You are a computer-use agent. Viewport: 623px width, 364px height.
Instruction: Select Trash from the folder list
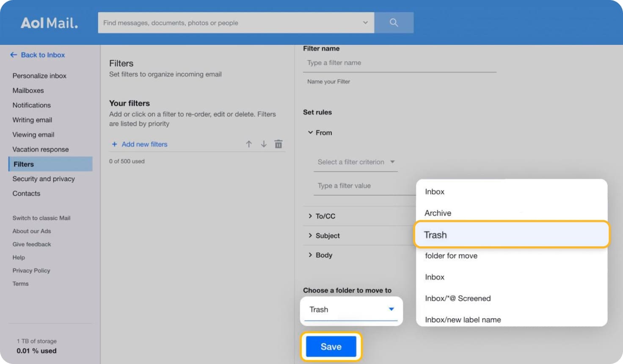[x=435, y=234]
